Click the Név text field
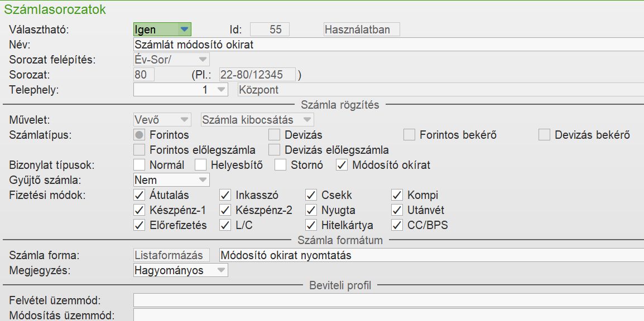The width and height of the screenshot is (644, 321). tap(388, 45)
